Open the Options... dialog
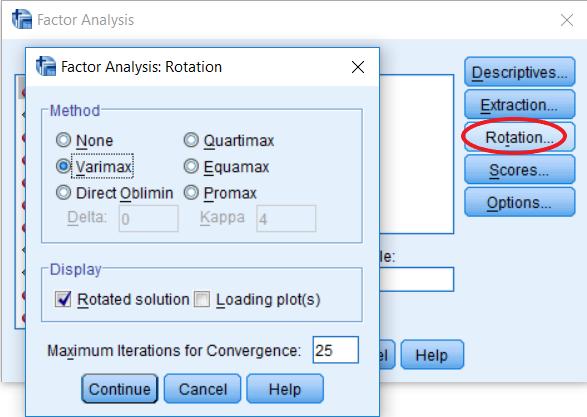Viewport: 587px width, 417px height. [x=520, y=202]
